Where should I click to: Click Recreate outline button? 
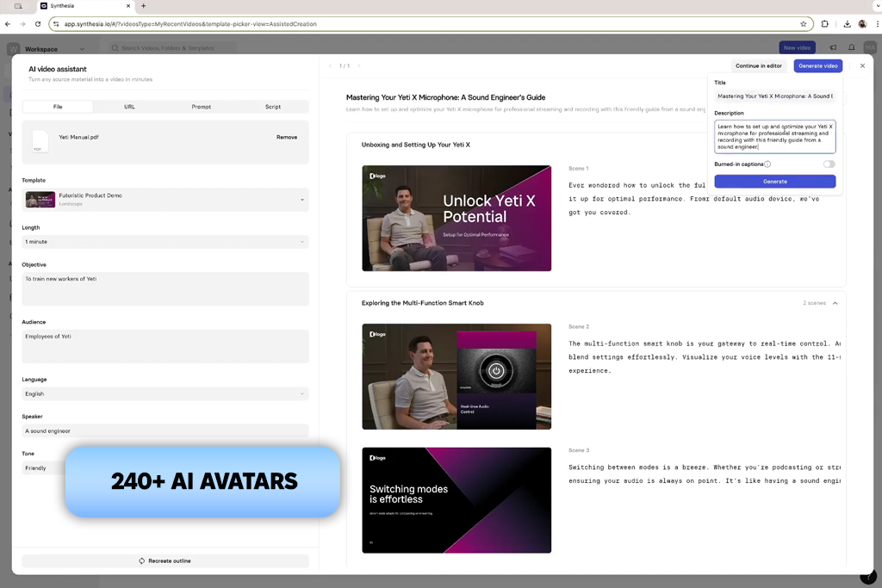(165, 561)
